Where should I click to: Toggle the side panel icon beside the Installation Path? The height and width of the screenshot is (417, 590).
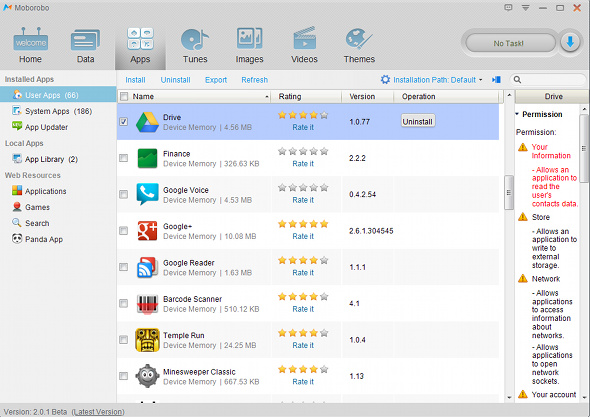coord(496,79)
